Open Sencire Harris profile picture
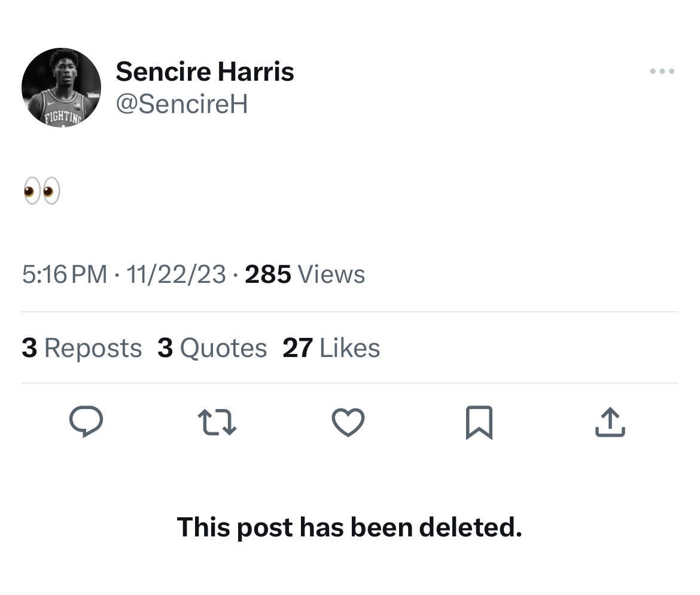This screenshot has width=700, height=595. coord(61,87)
